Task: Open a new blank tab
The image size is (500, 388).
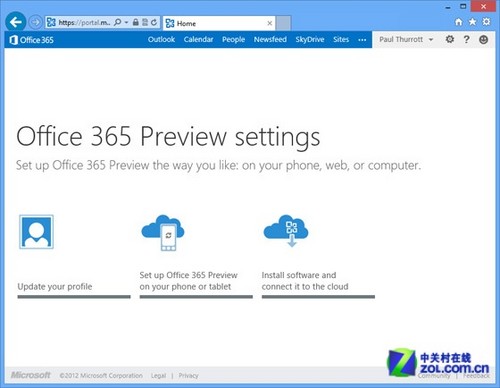Action: 284,23
